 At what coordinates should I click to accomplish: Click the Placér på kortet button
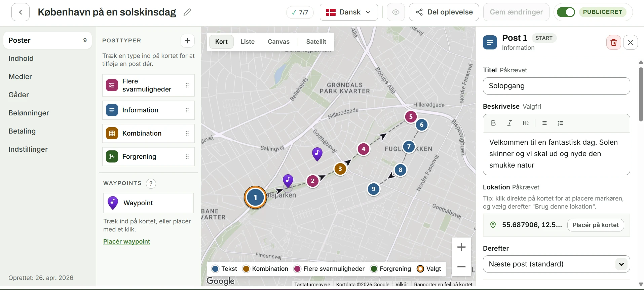pyautogui.click(x=596, y=225)
